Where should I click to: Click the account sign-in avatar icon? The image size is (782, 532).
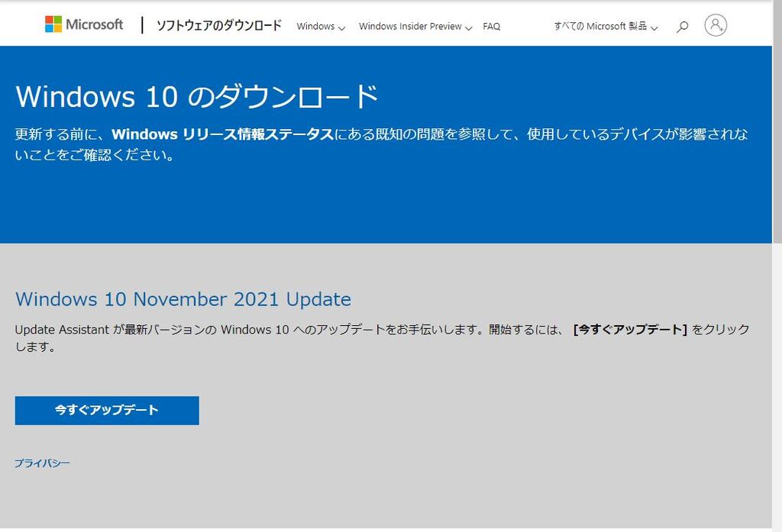click(x=716, y=25)
